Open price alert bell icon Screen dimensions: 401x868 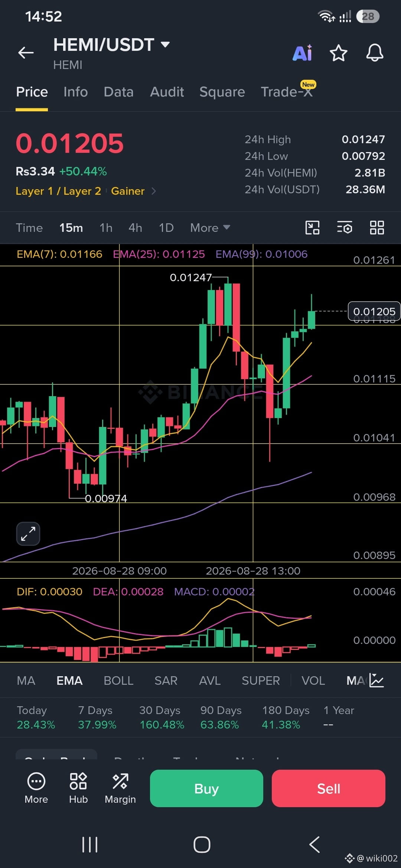pyautogui.click(x=375, y=53)
